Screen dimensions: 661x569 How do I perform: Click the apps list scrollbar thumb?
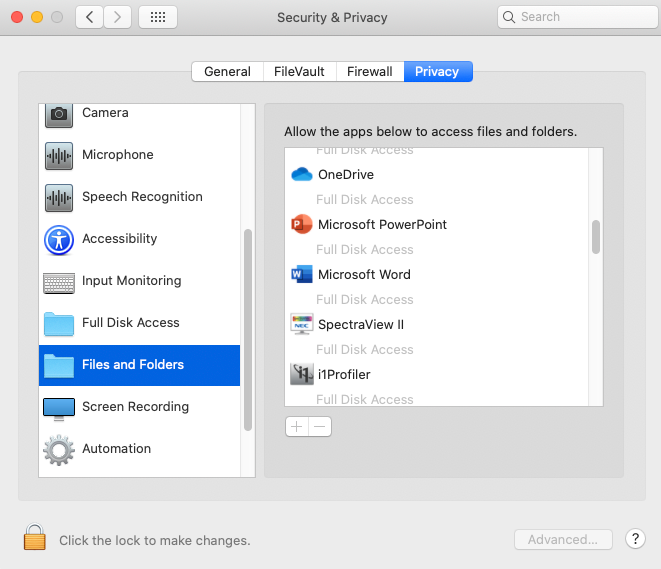pyautogui.click(x=596, y=237)
